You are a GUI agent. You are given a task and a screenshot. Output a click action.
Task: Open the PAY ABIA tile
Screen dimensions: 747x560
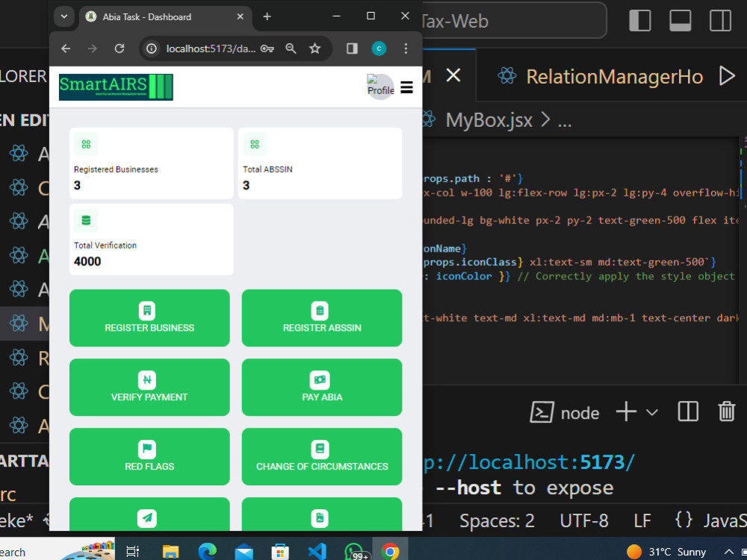point(322,387)
